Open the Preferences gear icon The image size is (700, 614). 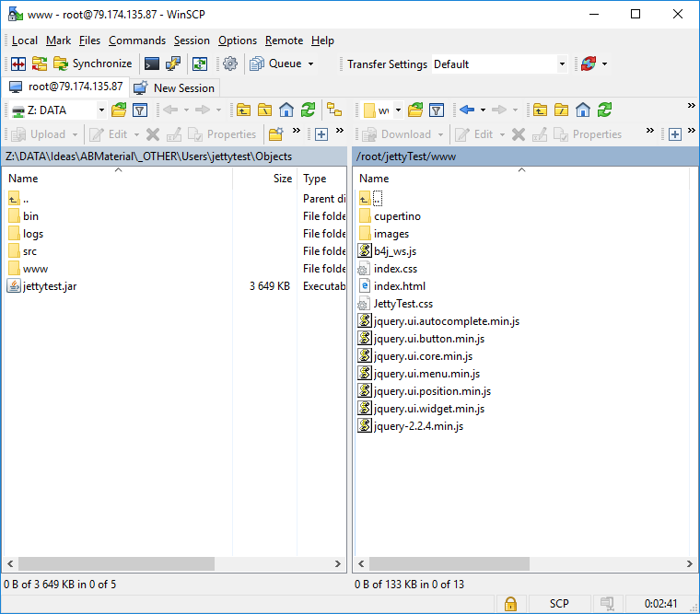(230, 64)
